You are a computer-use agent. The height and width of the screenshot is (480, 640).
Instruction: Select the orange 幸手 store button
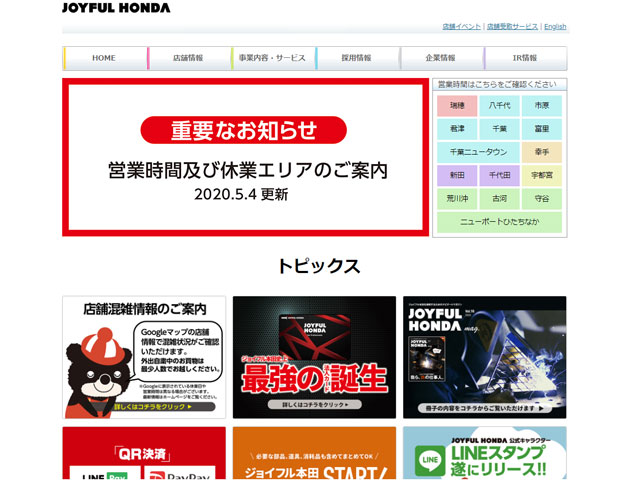click(x=541, y=152)
